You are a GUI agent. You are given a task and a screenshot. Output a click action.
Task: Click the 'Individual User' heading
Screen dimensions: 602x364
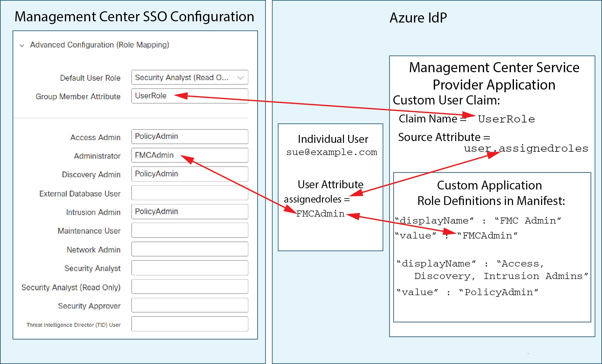(x=333, y=139)
